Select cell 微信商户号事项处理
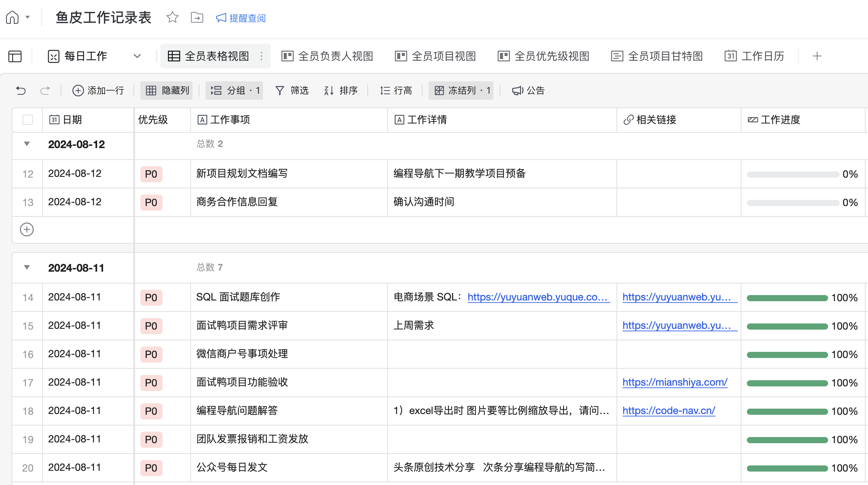This screenshot has width=868, height=485. pos(289,354)
